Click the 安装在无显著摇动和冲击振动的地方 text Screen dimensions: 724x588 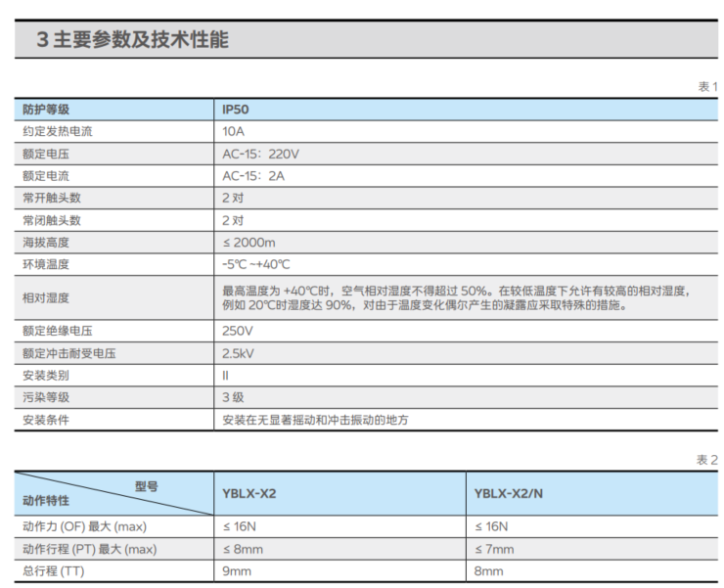tap(315, 420)
